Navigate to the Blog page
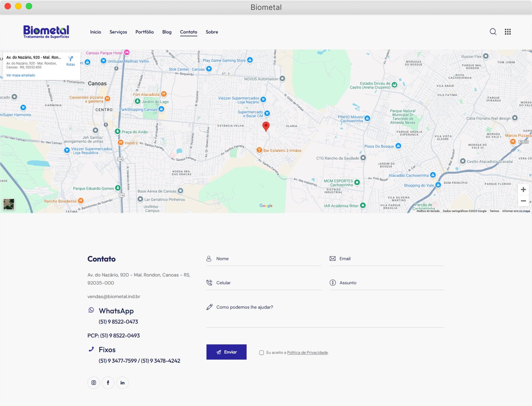Viewport: 532px width, 406px height. 167,32
